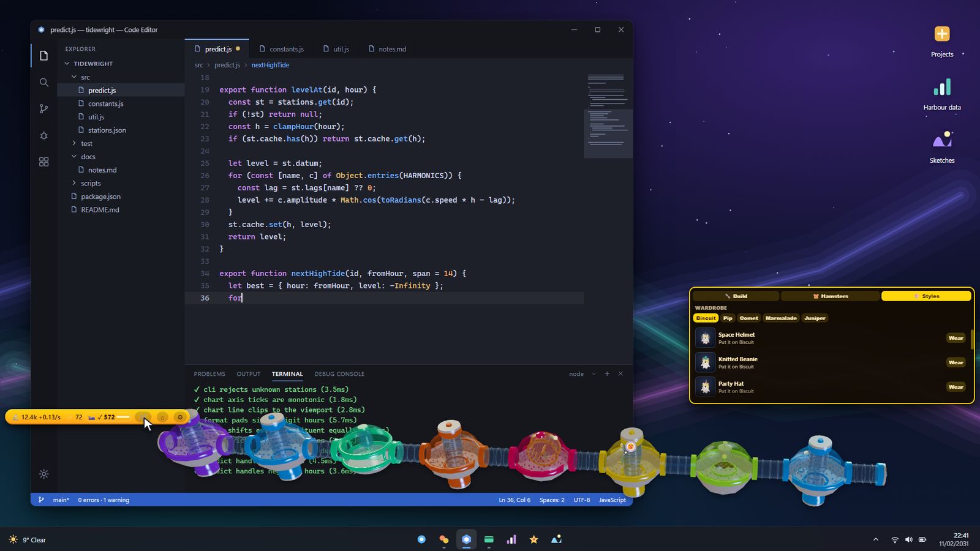Click the nextHighTide breadcrumb
980x551 pixels.
point(270,65)
